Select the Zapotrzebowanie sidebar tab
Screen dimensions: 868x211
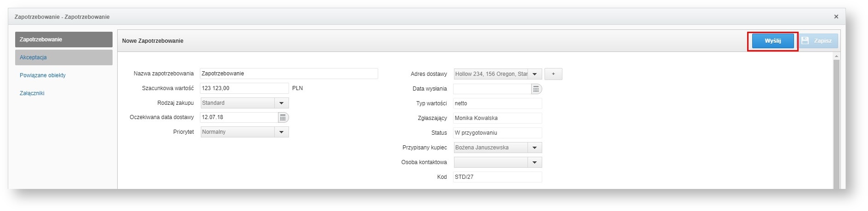click(63, 40)
